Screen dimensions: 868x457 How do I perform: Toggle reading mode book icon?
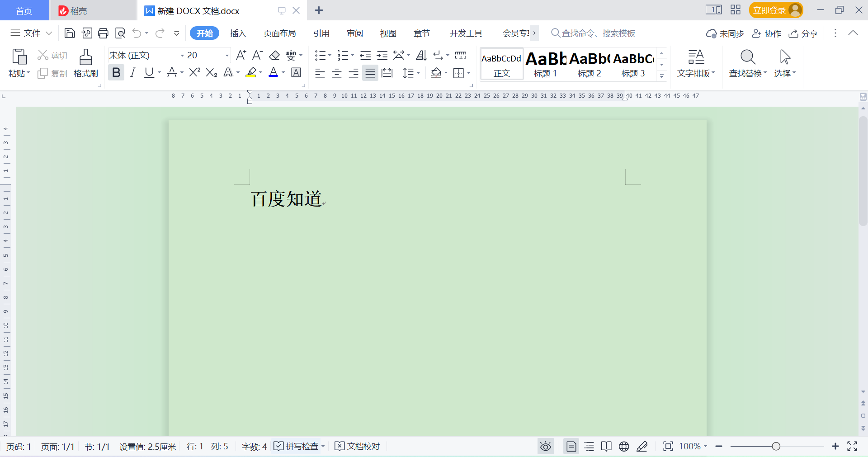tap(606, 447)
